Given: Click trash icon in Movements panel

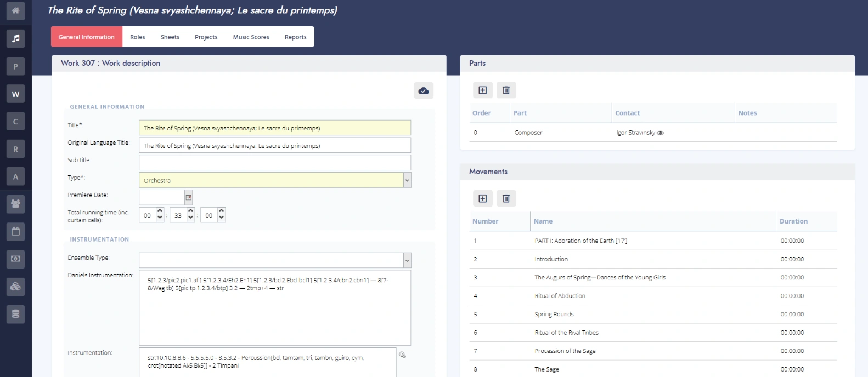Looking at the screenshot, I should (506, 198).
